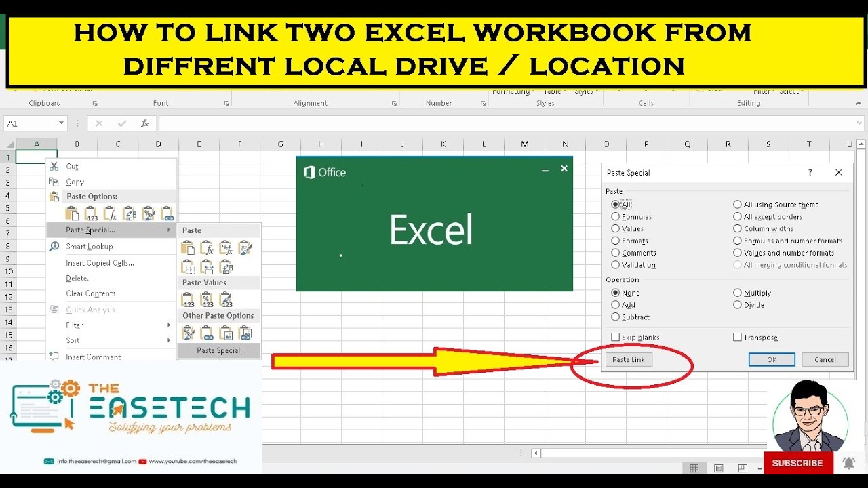Choose Paste icon under submenu Paste heading
Viewport: 868px width, 488px height.
189,248
